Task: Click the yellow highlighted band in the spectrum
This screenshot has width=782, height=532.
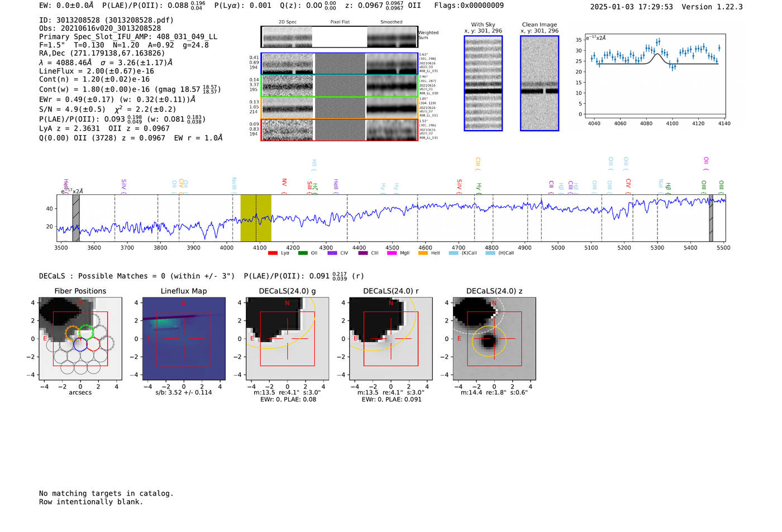Action: click(x=256, y=218)
